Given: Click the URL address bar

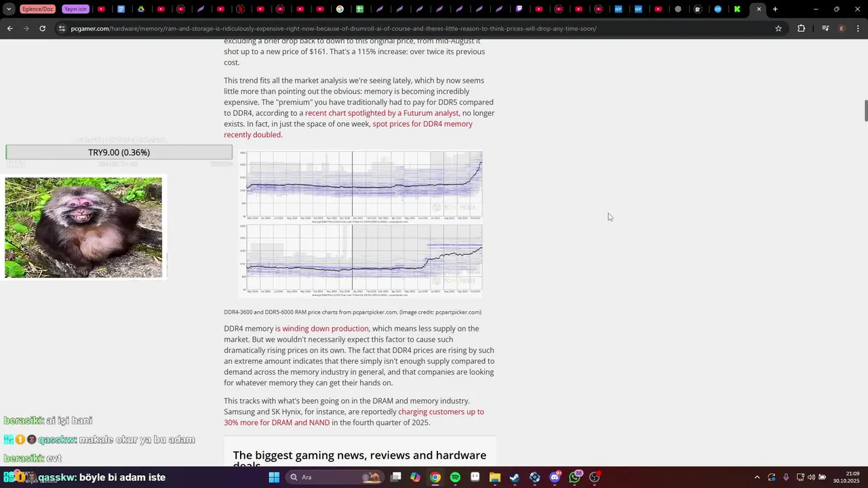Looking at the screenshot, I should coord(420,28).
